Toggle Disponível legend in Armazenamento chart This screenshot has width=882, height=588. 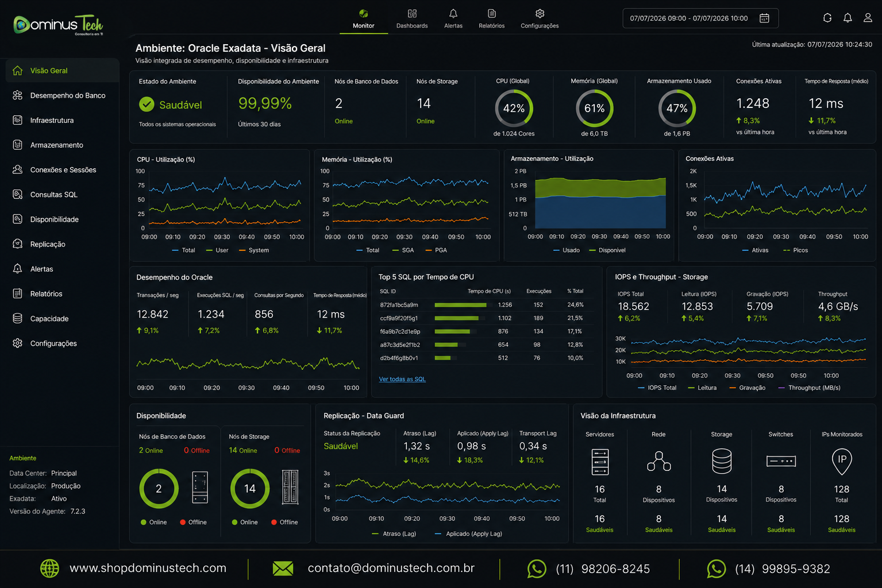point(607,250)
